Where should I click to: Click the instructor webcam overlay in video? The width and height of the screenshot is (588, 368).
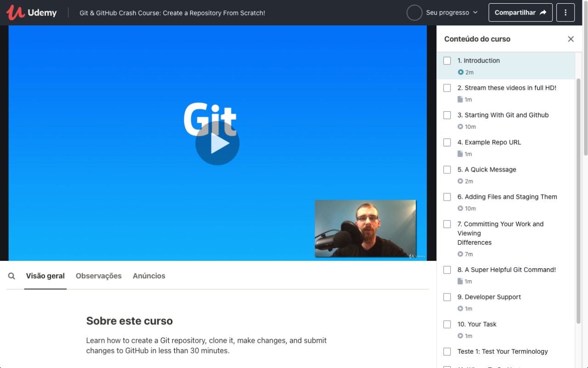366,229
